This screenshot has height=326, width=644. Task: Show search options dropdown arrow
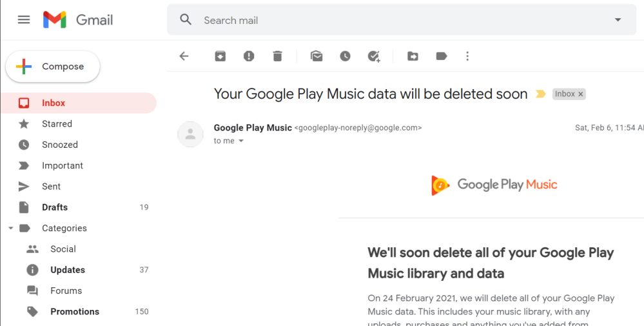coord(618,20)
